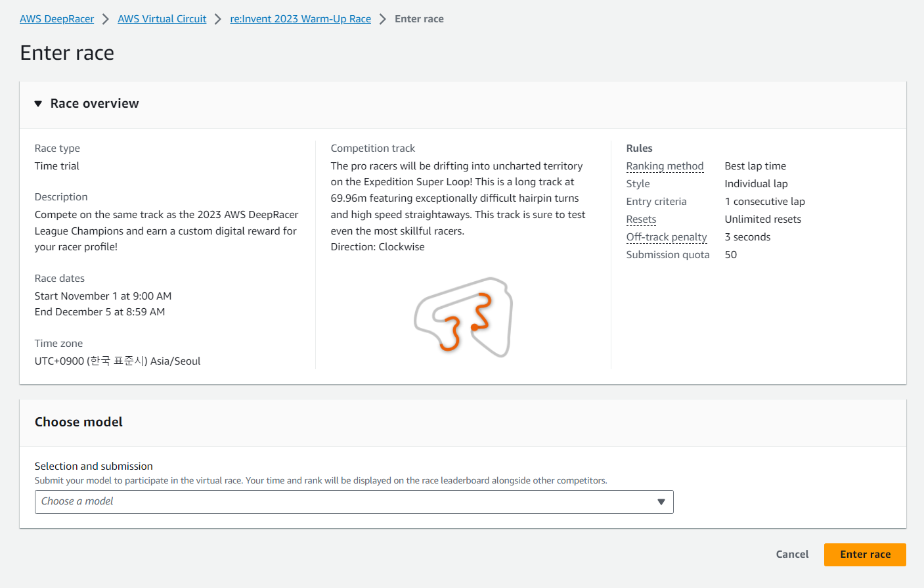The width and height of the screenshot is (924, 588).
Task: Click the 'Description' label
Action: pos(61,197)
